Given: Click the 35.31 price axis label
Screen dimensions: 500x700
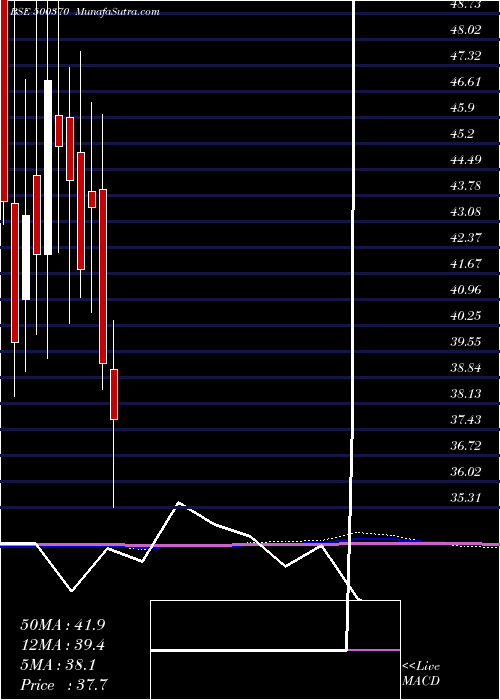Looking at the screenshot, I should pos(466,497).
